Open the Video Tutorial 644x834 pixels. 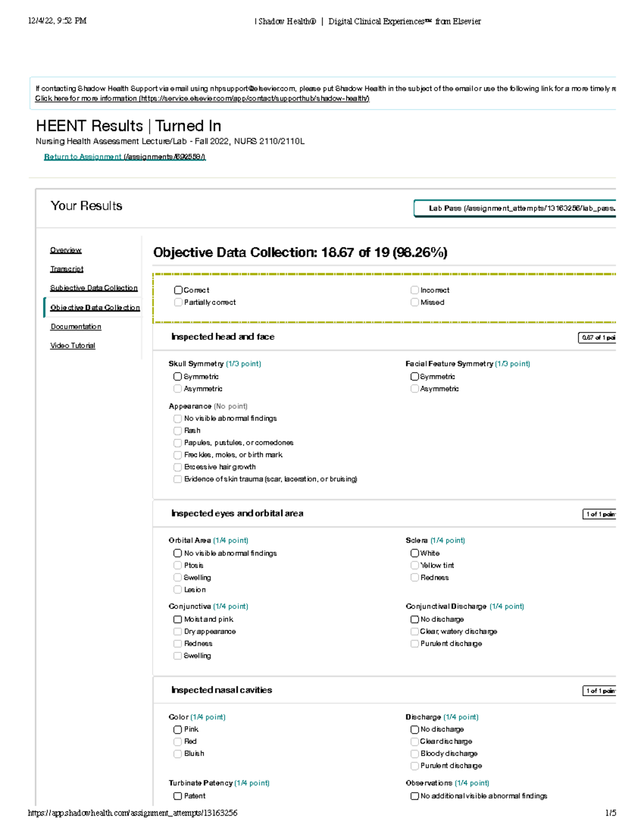(72, 345)
